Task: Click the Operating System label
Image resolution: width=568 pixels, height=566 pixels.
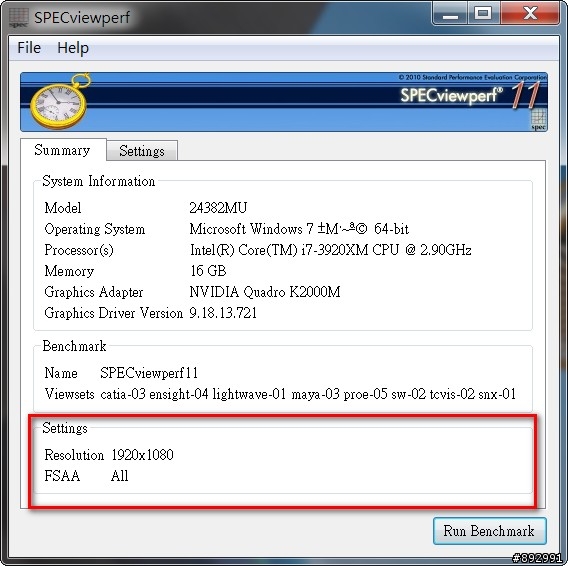Action: [95, 229]
